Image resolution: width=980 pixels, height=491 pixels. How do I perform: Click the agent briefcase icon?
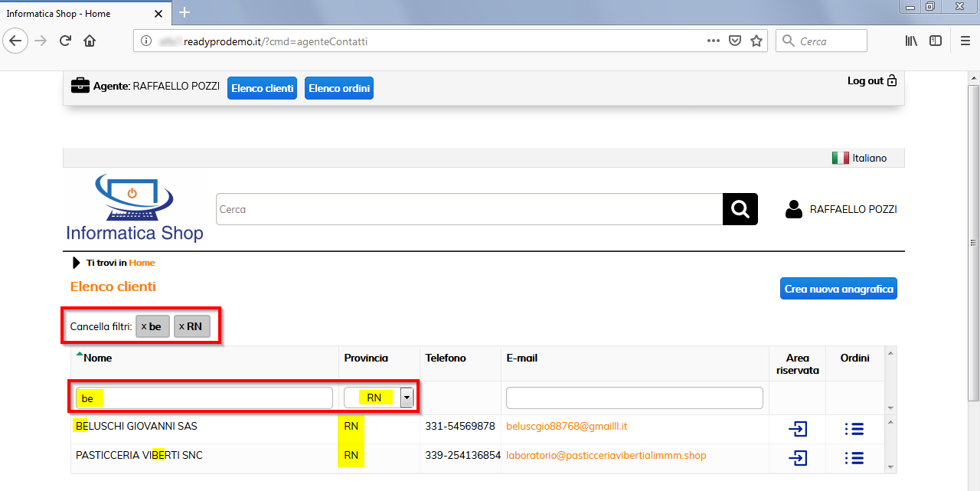pyautogui.click(x=80, y=86)
